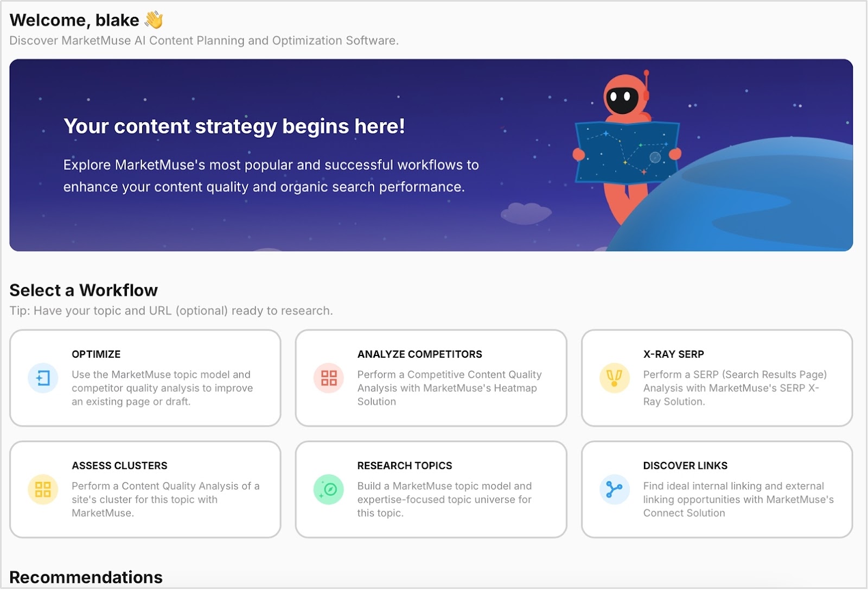
Task: Click 'Discover MarketMuse AI Content Planning' subtitle
Action: 204,41
